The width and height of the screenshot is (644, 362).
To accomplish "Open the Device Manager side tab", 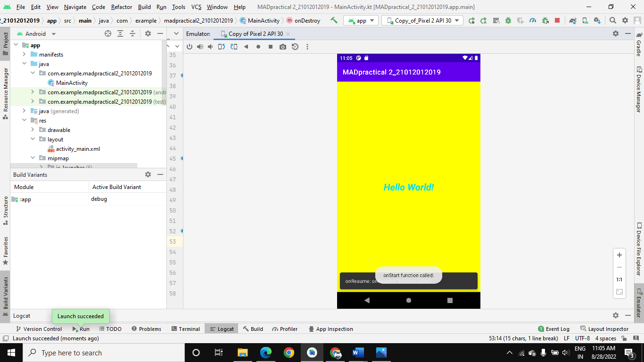I will coord(639,89).
